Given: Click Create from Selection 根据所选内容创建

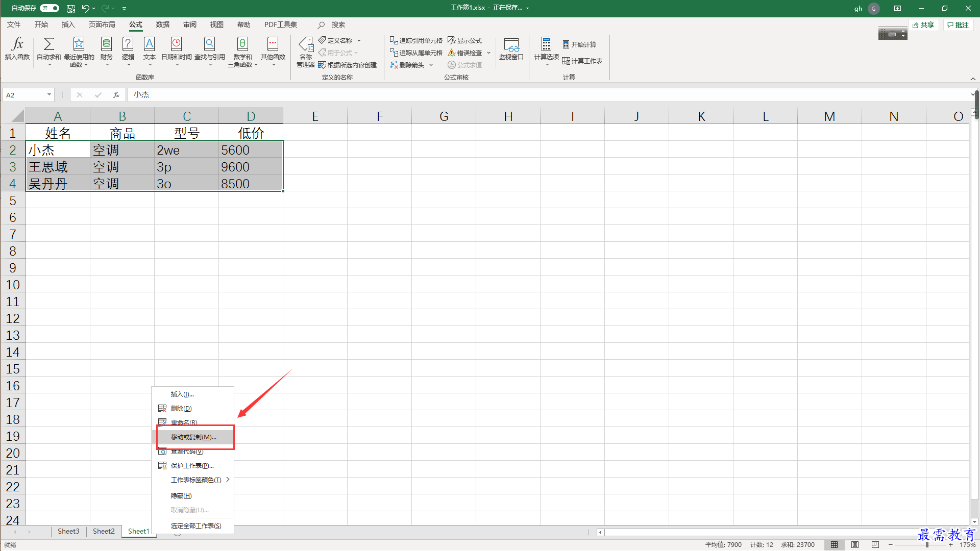Looking at the screenshot, I should (x=348, y=65).
